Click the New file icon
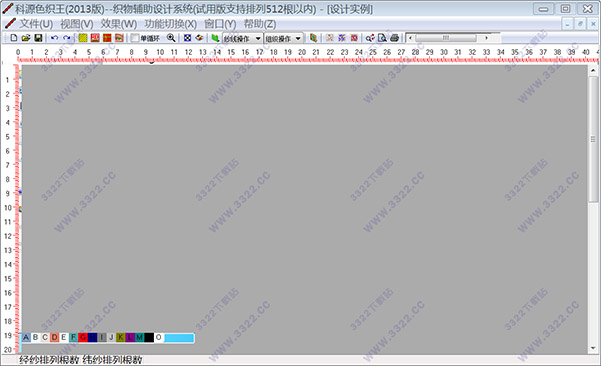The height and width of the screenshot is (366, 601). pos(14,38)
